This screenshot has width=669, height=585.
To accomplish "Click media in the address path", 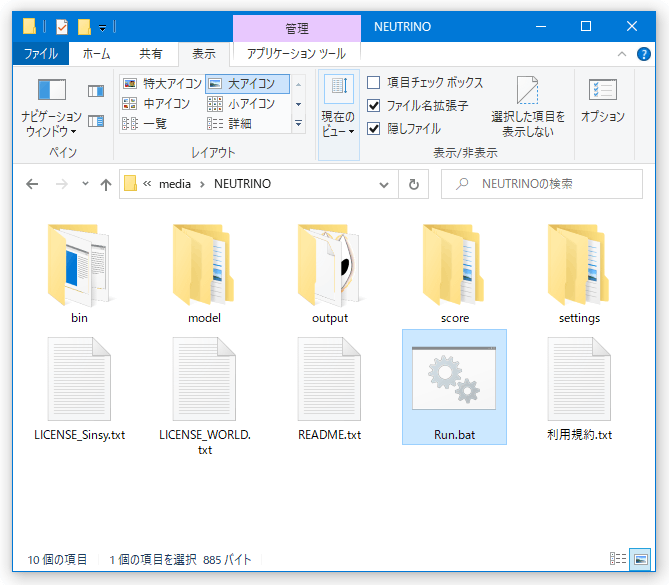I will (175, 184).
